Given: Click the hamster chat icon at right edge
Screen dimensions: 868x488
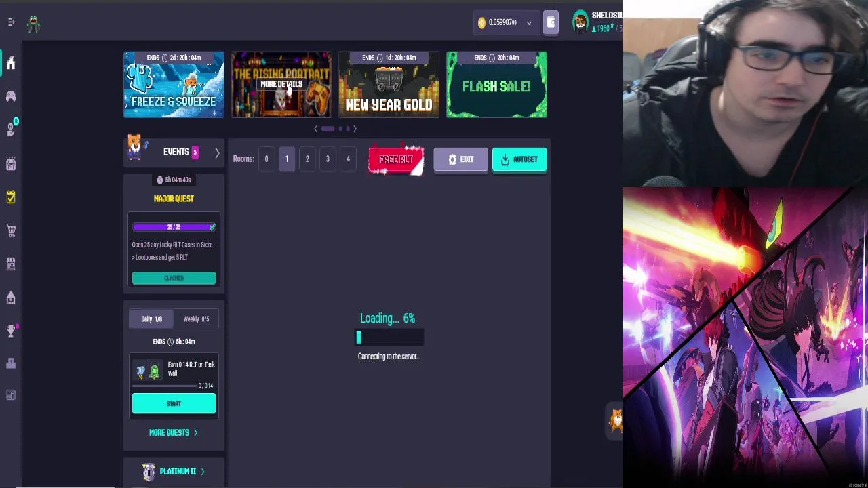Looking at the screenshot, I should pyautogui.click(x=615, y=421).
